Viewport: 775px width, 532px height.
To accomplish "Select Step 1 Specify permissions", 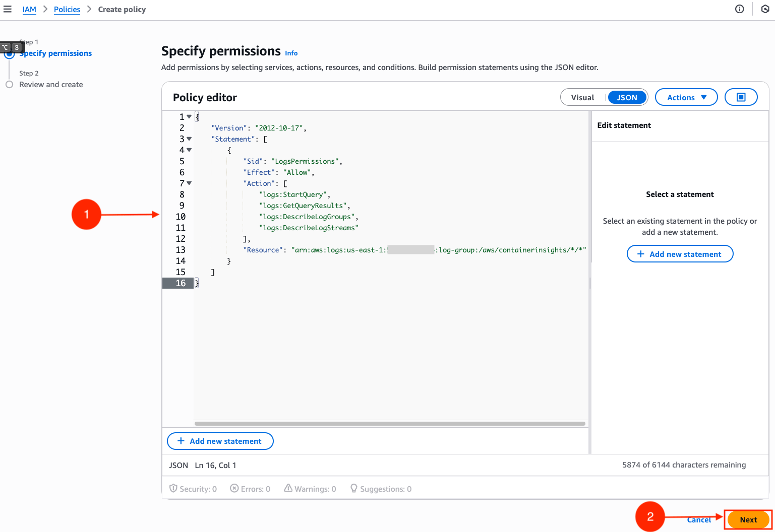I will [55, 53].
